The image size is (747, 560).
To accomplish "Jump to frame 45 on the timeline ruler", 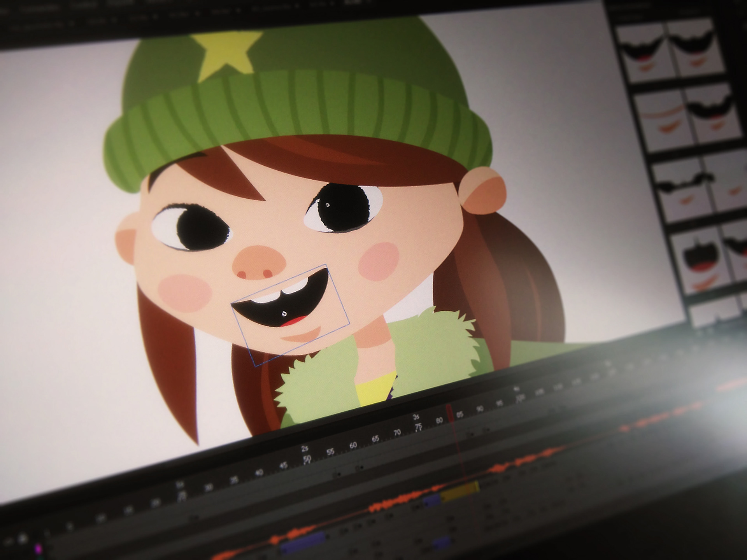I will (x=284, y=466).
